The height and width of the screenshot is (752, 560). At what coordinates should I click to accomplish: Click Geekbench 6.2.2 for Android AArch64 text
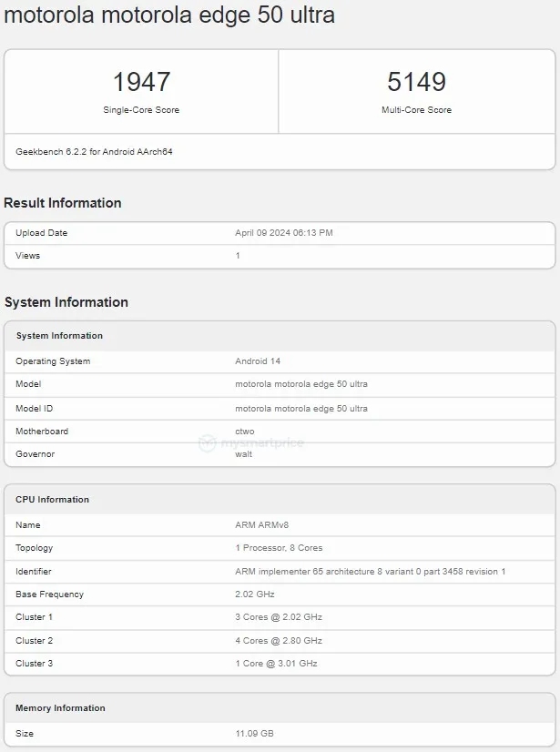click(94, 152)
